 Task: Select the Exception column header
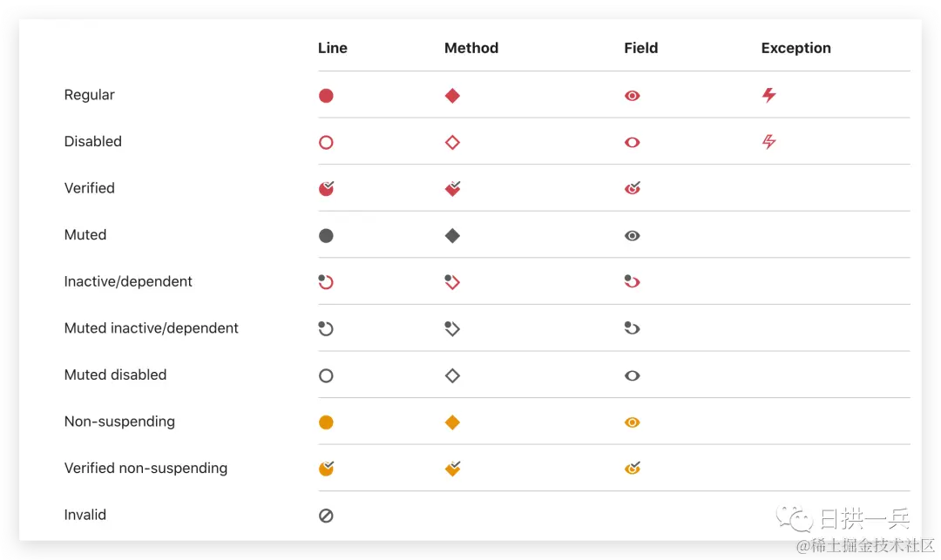tap(795, 48)
